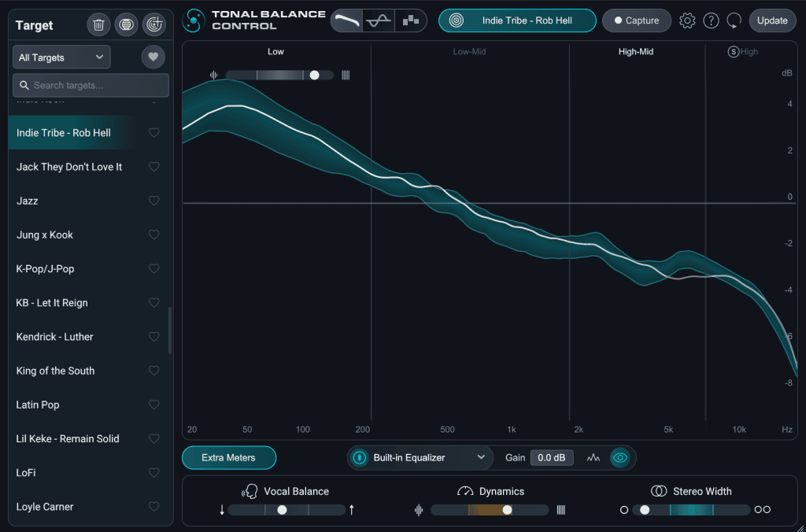
Task: Click the refresh arrow icon
Action: click(734, 20)
